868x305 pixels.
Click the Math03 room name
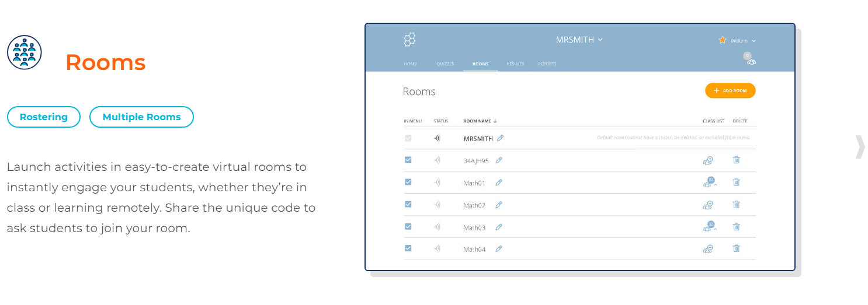coord(474,227)
